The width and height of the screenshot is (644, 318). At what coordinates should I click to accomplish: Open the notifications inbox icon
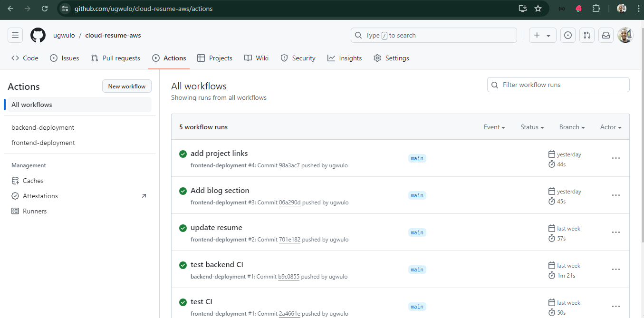[x=606, y=35]
